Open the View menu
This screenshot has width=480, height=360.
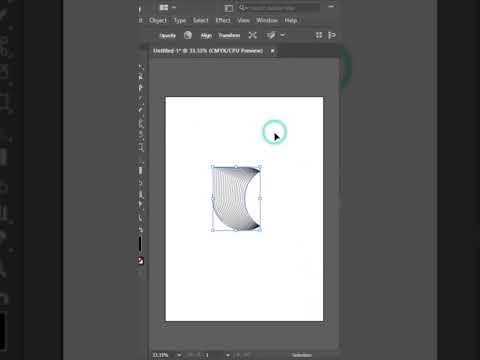point(244,20)
